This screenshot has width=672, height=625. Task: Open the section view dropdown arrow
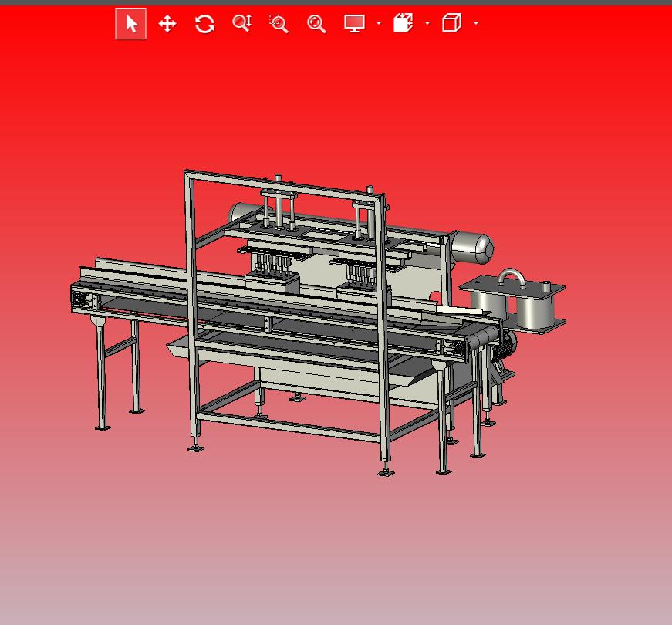[427, 23]
